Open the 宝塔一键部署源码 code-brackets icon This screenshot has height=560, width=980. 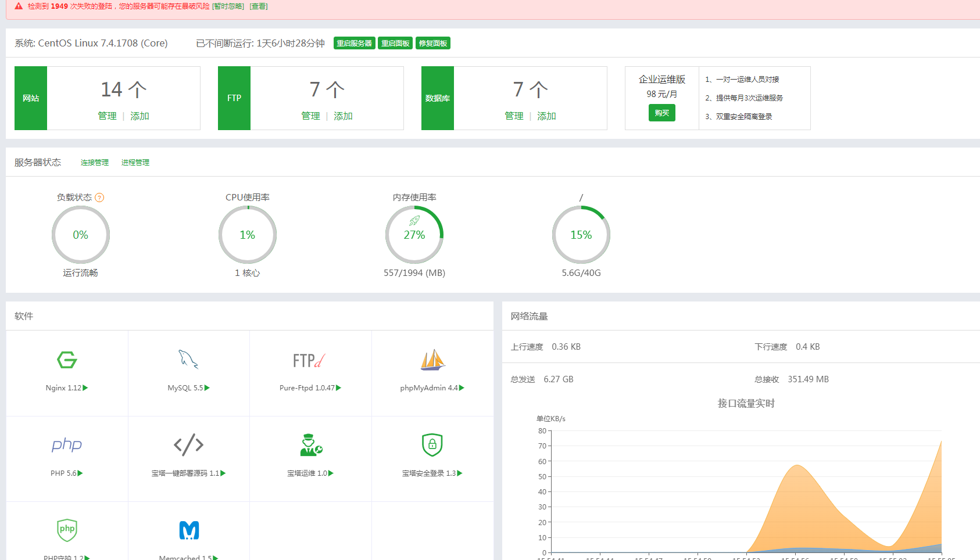click(188, 445)
